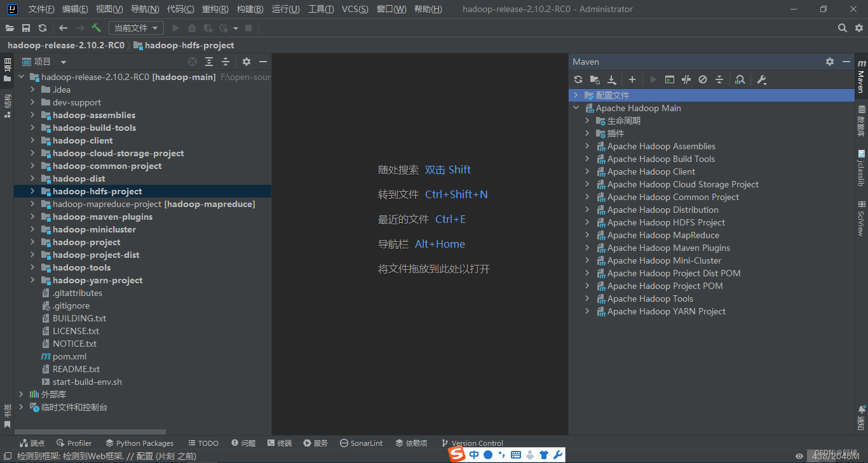This screenshot has width=868, height=463.
Task: Click the Open folder toolbar icon
Action: (10, 28)
